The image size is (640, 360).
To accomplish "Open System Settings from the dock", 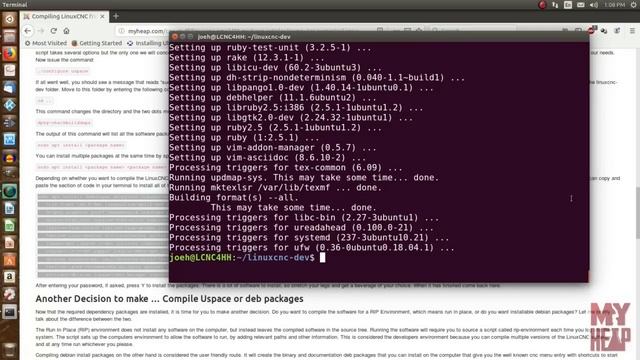I will [9, 294].
